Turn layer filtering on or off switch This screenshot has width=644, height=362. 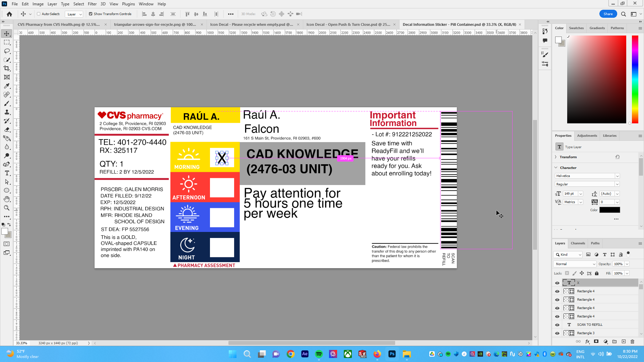pyautogui.click(x=628, y=254)
